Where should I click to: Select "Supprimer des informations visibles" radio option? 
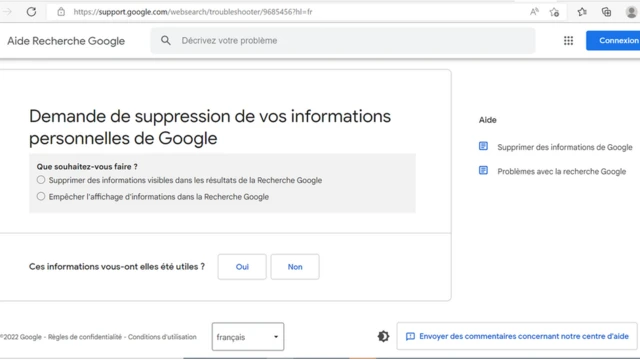coord(41,180)
